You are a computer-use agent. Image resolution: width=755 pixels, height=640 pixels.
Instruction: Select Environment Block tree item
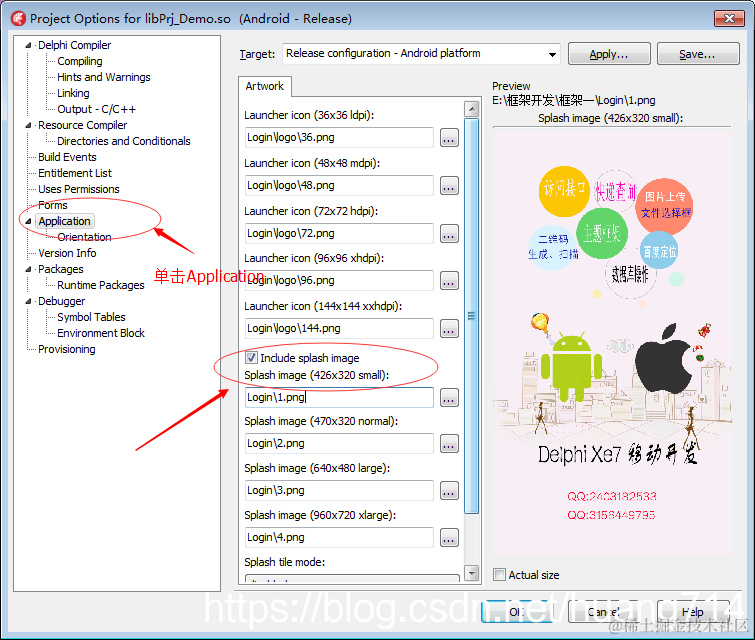[x=101, y=333]
